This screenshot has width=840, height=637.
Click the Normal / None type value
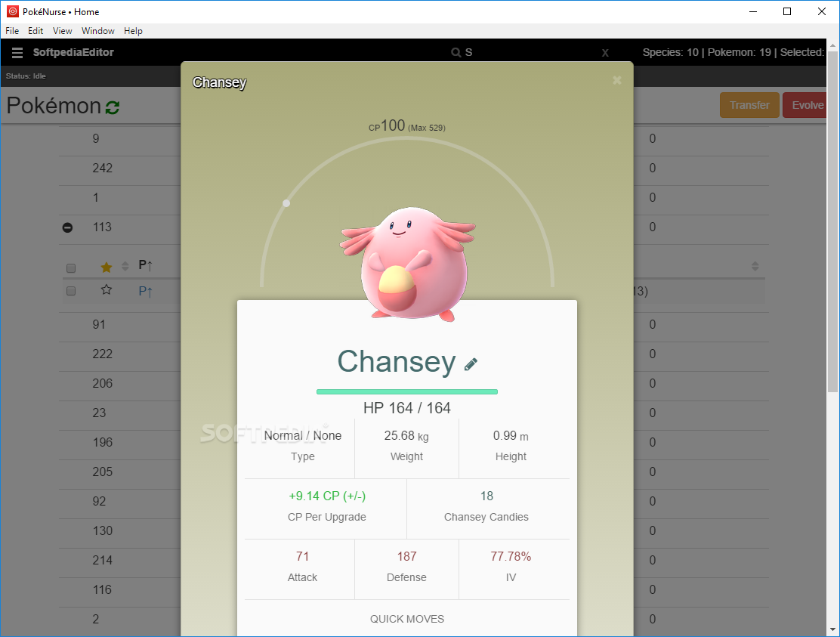(x=303, y=435)
